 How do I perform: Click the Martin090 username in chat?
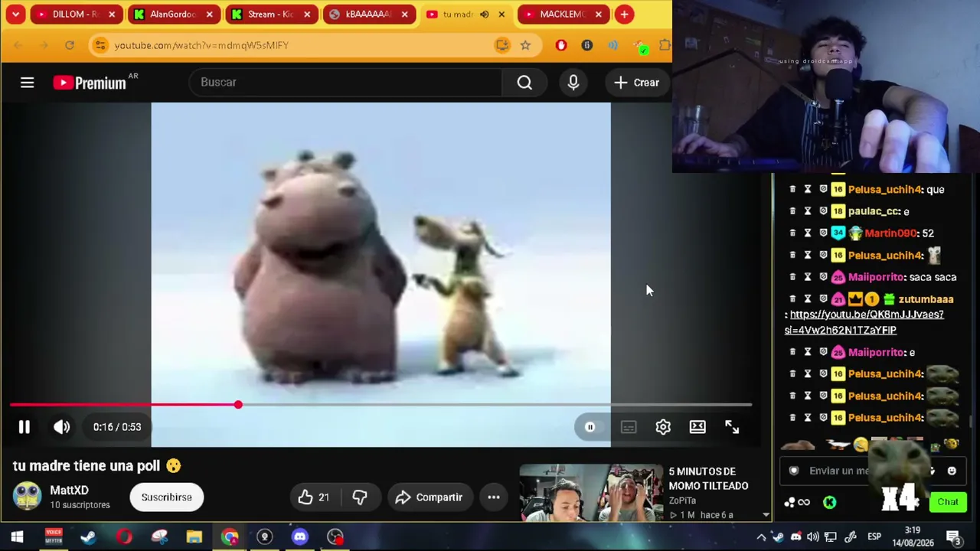click(891, 233)
